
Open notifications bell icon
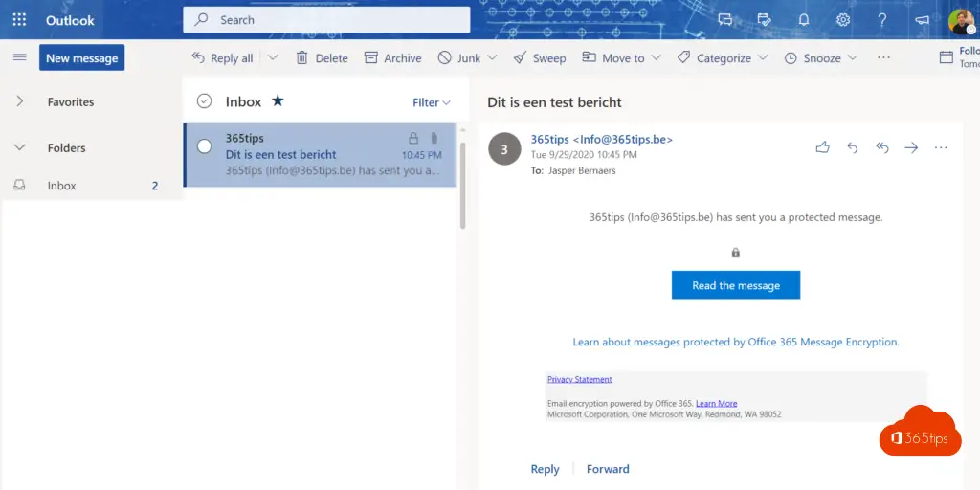point(804,20)
